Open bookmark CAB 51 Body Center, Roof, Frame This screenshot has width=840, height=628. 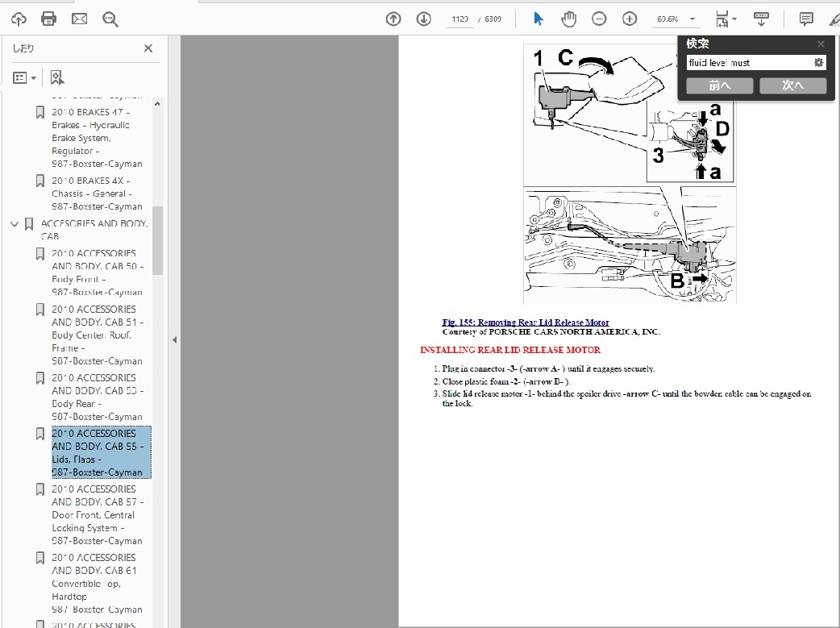point(97,335)
